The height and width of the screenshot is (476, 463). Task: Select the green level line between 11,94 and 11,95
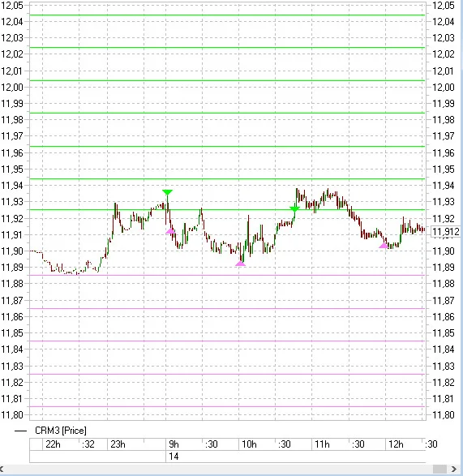click(227, 178)
